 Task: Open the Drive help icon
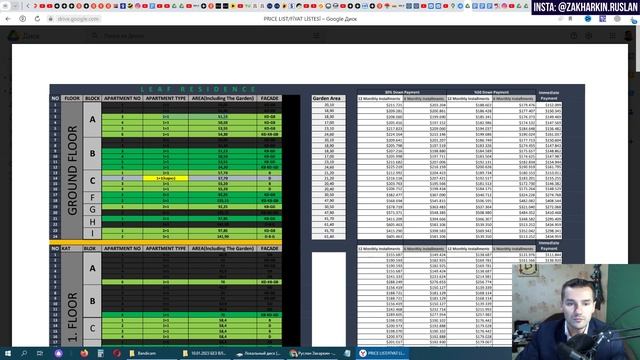tap(574, 36)
